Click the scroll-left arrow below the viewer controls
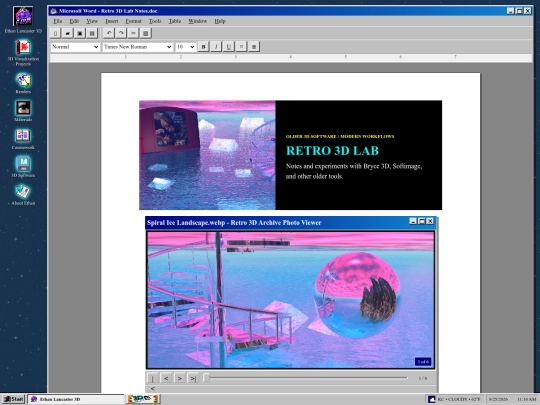Screen dimensions: 540x405 click(153, 388)
